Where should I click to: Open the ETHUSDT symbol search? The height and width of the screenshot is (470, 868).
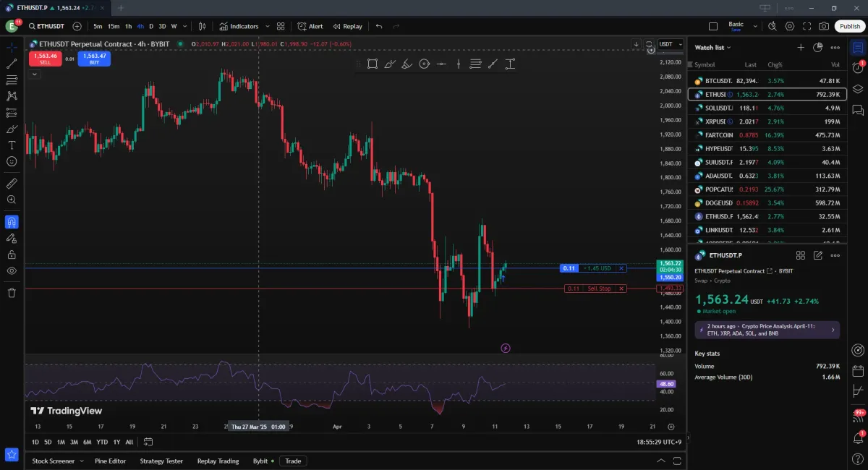coord(46,26)
